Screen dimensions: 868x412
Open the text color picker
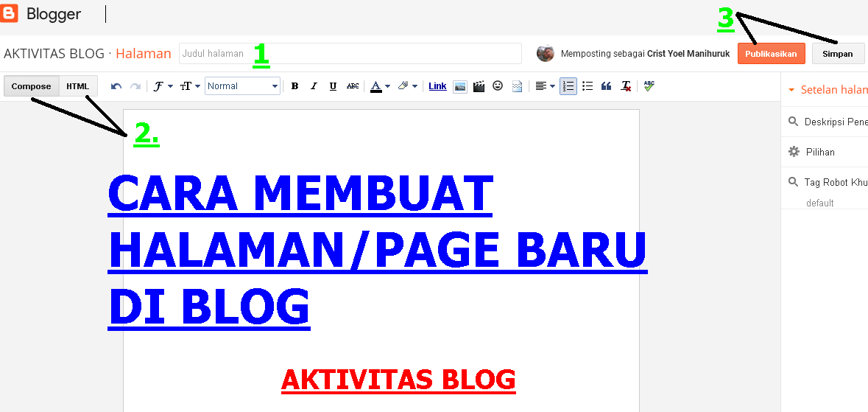380,86
